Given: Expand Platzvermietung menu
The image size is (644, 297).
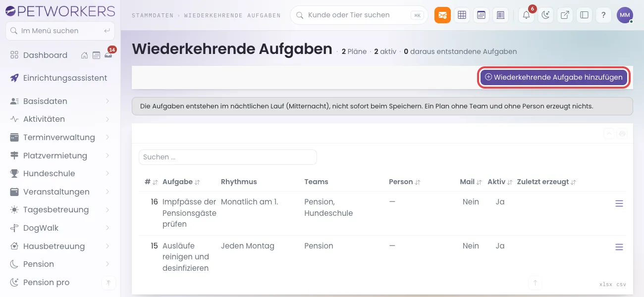Looking at the screenshot, I should click(x=60, y=155).
